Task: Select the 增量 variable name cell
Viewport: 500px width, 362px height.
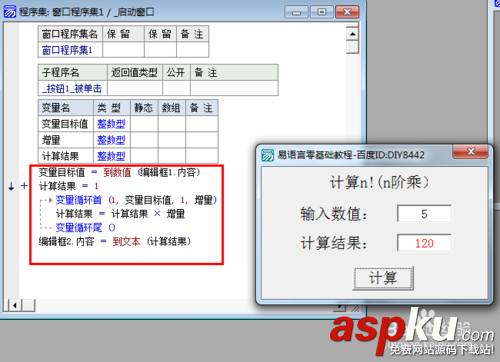Action: pyautogui.click(x=66, y=140)
